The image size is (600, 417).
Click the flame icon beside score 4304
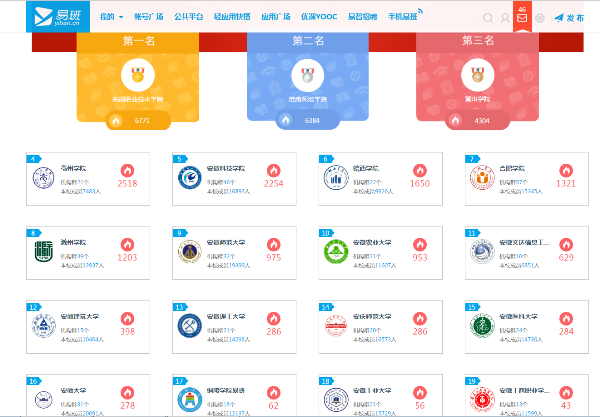[x=455, y=121]
